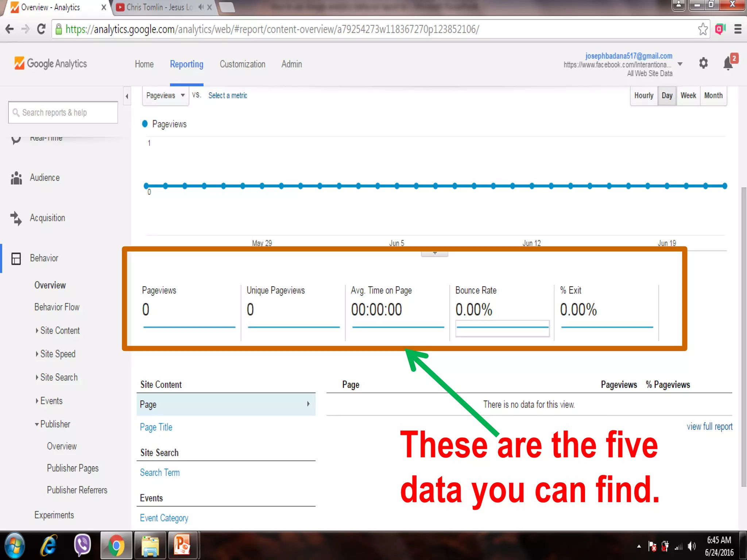Image resolution: width=747 pixels, height=560 pixels.
Task: Click in the Search reports & help field
Action: (63, 112)
